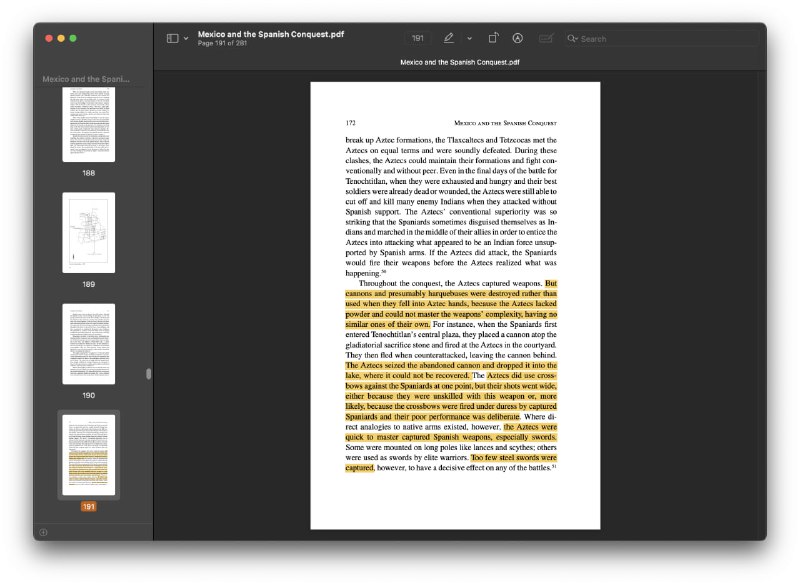This screenshot has width=800, height=585.
Task: Click the green full-screen window button
Action: 73,38
